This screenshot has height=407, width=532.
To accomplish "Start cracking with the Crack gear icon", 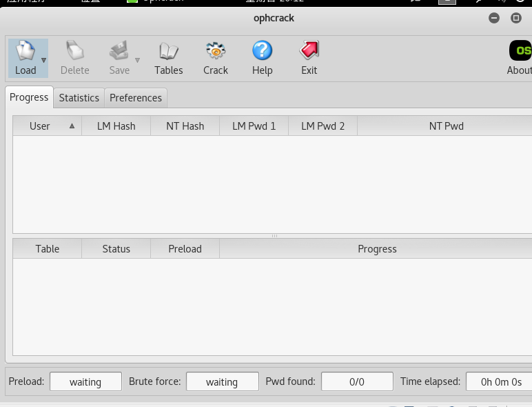I will tap(216, 50).
